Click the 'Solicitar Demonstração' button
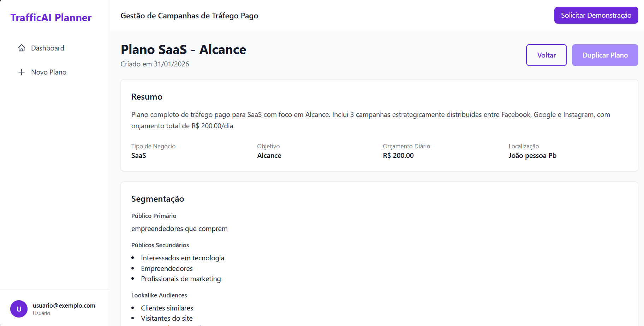Viewport: 644px width, 326px height. point(596,15)
